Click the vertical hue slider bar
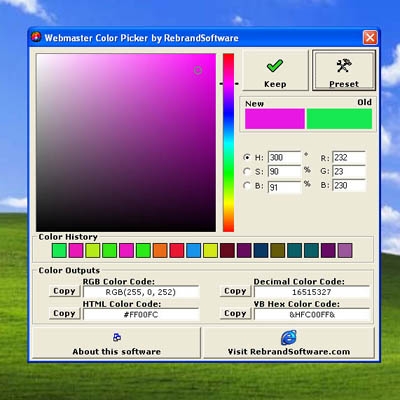This screenshot has width=400, height=400. coord(228,142)
